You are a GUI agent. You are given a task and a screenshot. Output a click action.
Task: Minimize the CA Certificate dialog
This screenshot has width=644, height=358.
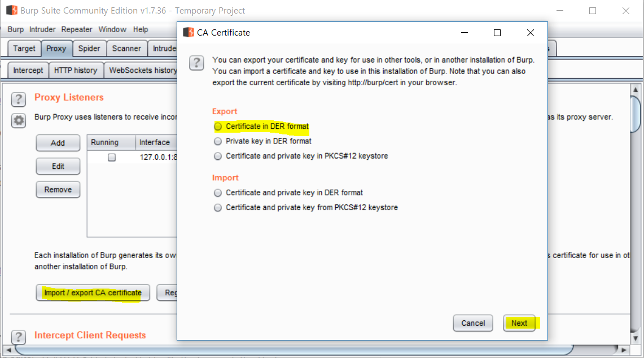click(x=465, y=33)
